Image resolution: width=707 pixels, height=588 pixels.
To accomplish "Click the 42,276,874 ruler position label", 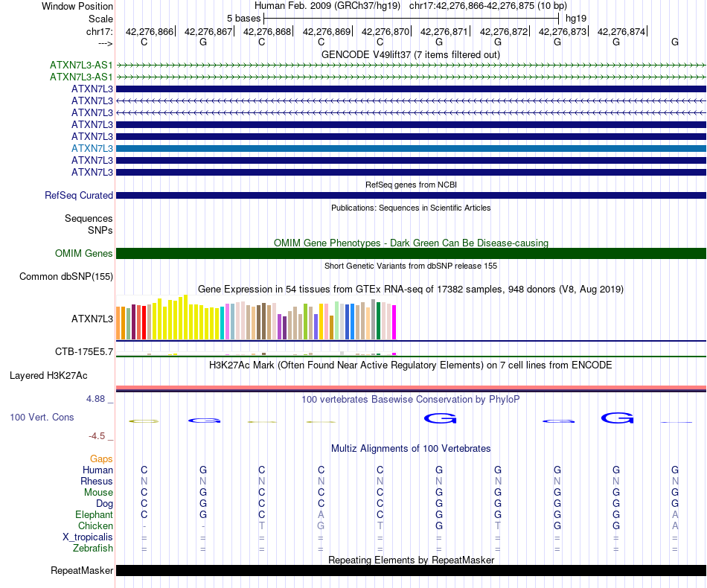I will [x=621, y=31].
